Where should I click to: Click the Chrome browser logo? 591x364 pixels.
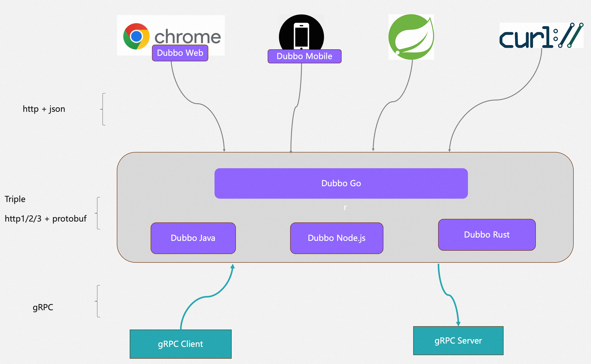(136, 36)
